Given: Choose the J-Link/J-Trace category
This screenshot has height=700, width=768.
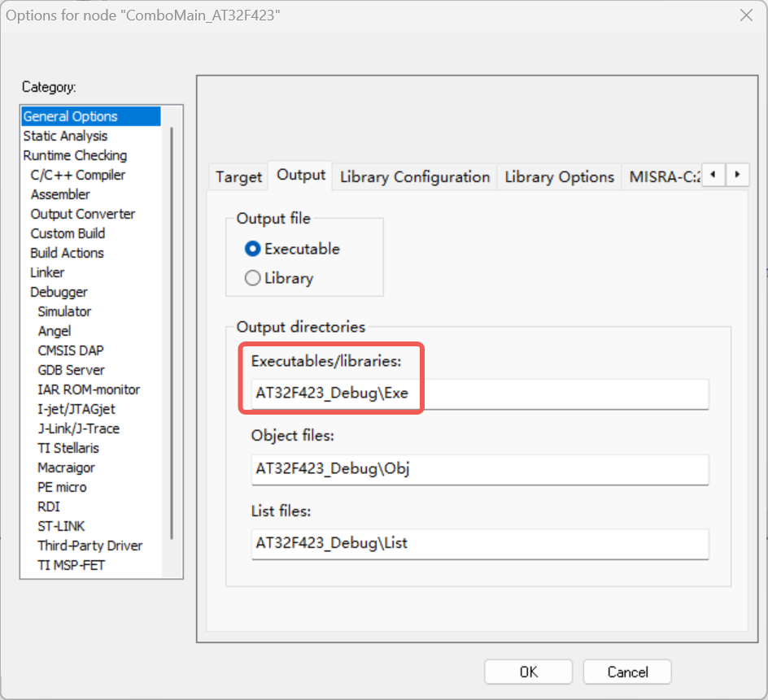Looking at the screenshot, I should click(78, 428).
